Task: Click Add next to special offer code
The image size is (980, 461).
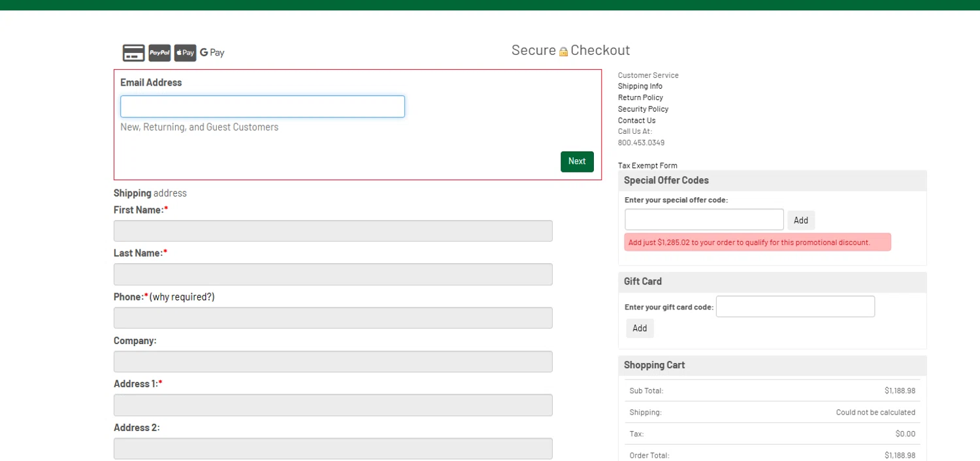Action: tap(801, 220)
